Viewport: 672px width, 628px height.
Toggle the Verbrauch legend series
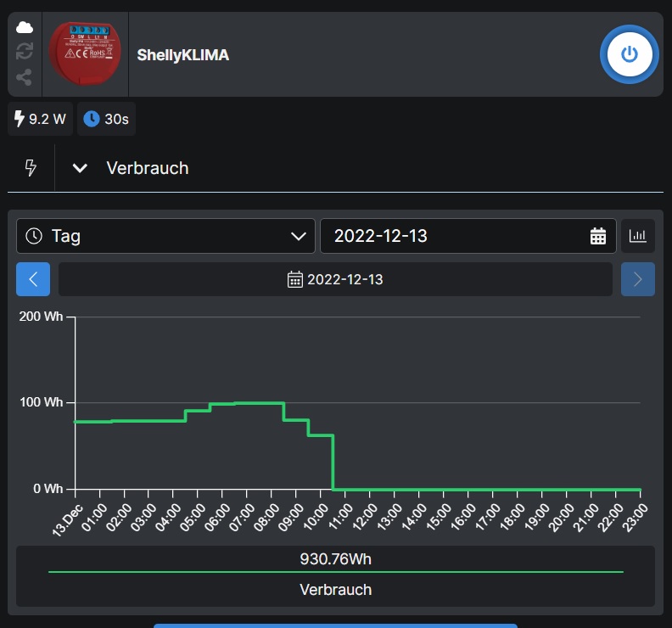(x=335, y=589)
